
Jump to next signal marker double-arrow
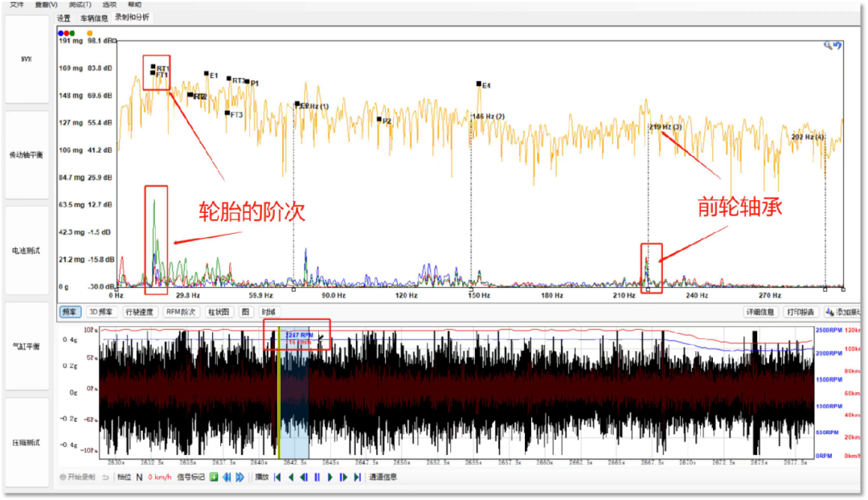(240, 477)
